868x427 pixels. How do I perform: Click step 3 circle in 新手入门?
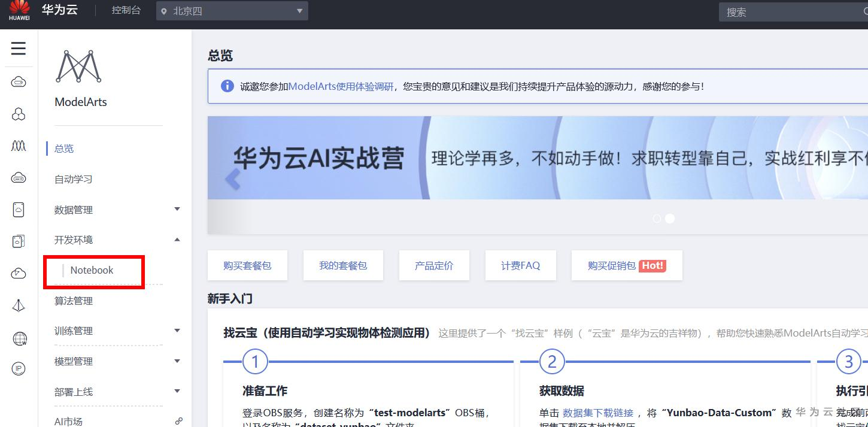pyautogui.click(x=848, y=361)
